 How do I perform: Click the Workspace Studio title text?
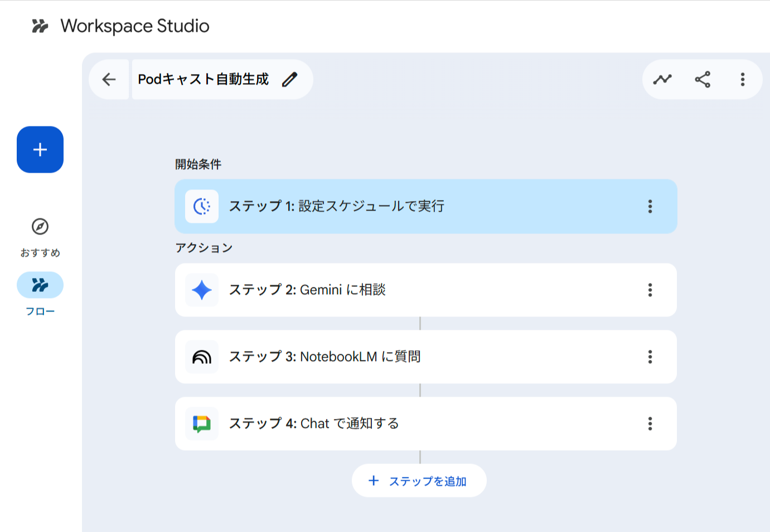[135, 26]
